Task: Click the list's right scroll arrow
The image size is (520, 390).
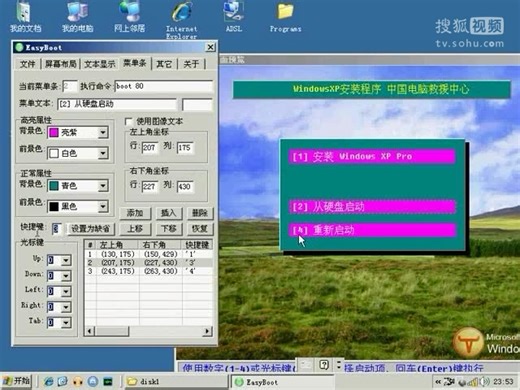Action: pyautogui.click(x=208, y=331)
